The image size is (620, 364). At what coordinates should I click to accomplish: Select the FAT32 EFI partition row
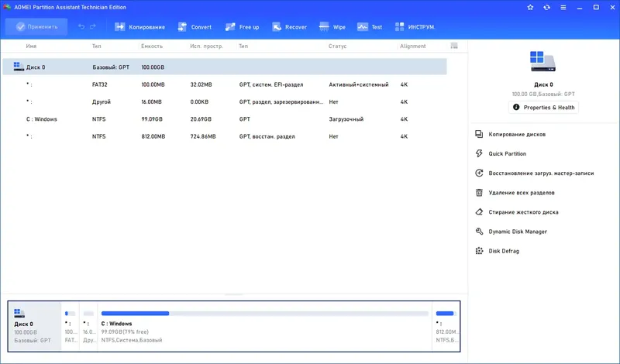click(x=225, y=84)
